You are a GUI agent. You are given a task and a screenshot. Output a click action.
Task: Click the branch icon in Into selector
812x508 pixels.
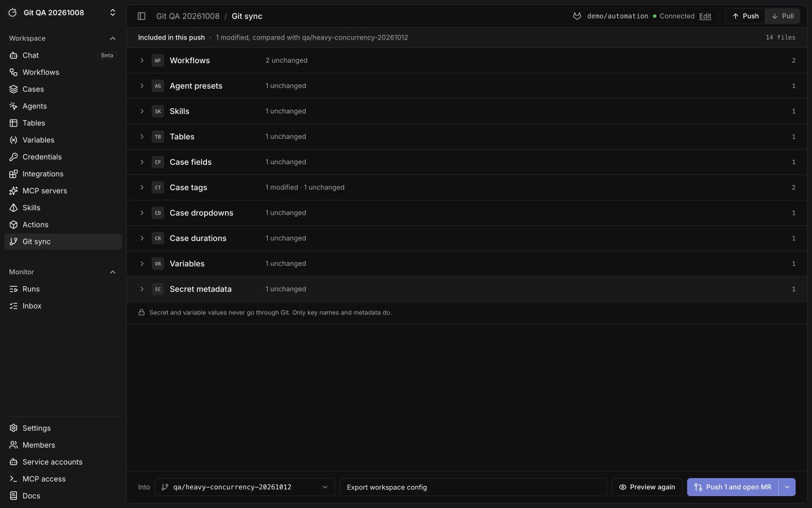165,487
